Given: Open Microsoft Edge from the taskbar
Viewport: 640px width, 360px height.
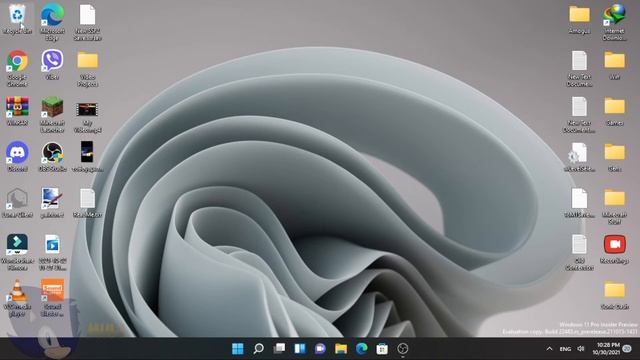Looking at the screenshot, I should click(x=362, y=349).
